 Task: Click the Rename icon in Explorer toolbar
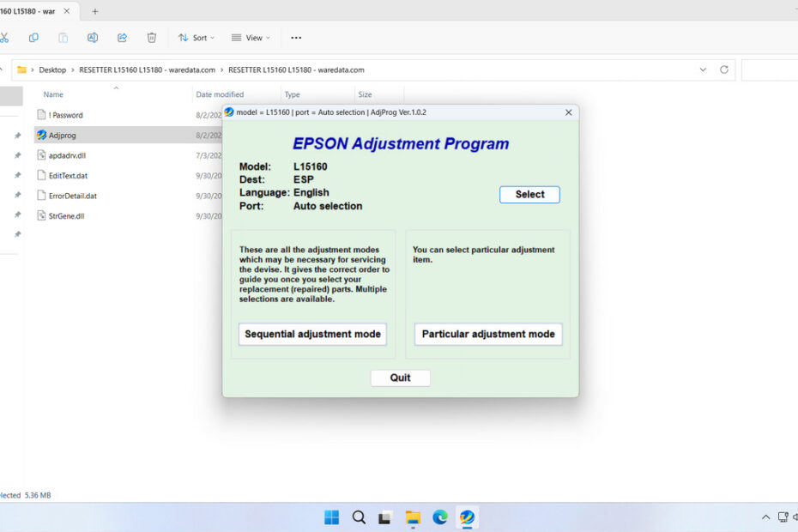coord(93,38)
